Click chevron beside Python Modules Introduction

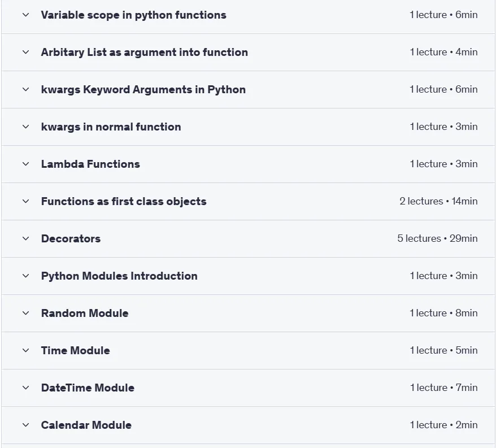tap(26, 276)
